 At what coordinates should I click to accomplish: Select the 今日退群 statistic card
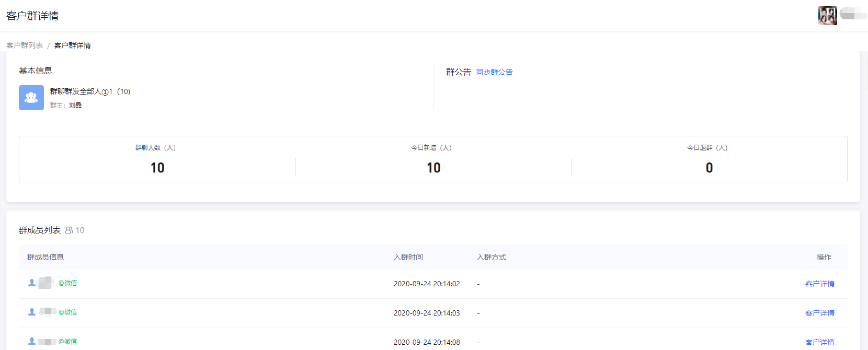click(709, 159)
